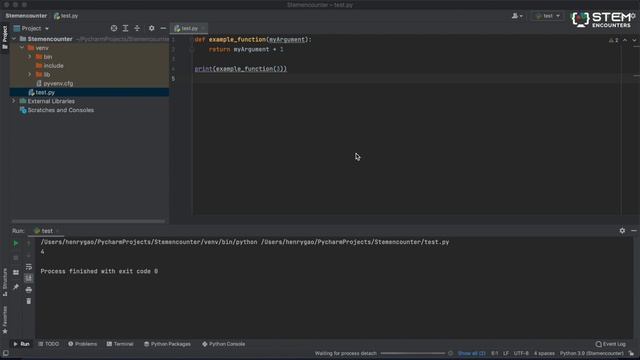Print the Run console output
Viewport: 640px width, 360px height.
(29, 290)
